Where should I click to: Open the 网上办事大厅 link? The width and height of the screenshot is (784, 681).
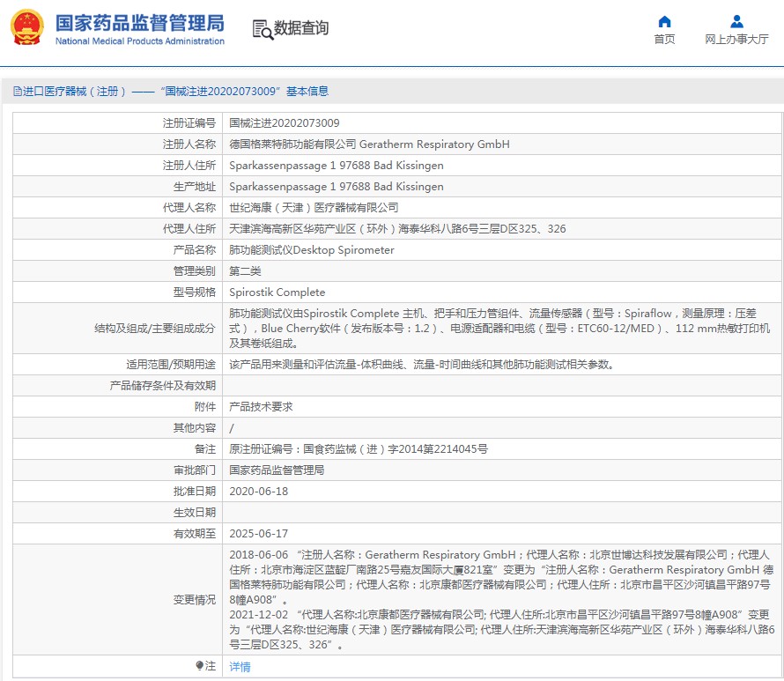736,40
